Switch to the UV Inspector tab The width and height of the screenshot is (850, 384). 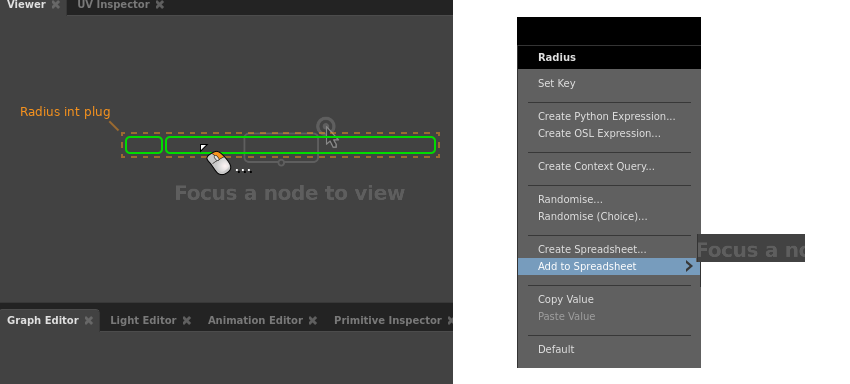click(113, 4)
